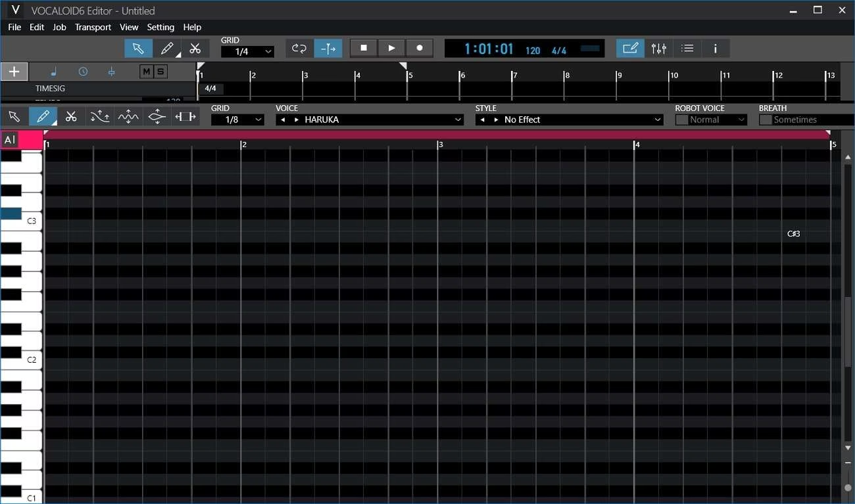Select the Pencil tool in the piano roll

click(x=42, y=116)
